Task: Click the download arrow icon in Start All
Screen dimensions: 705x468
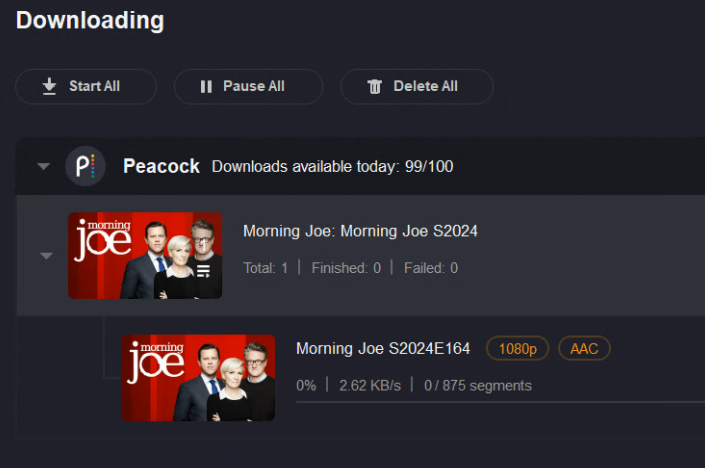Action: [49, 87]
